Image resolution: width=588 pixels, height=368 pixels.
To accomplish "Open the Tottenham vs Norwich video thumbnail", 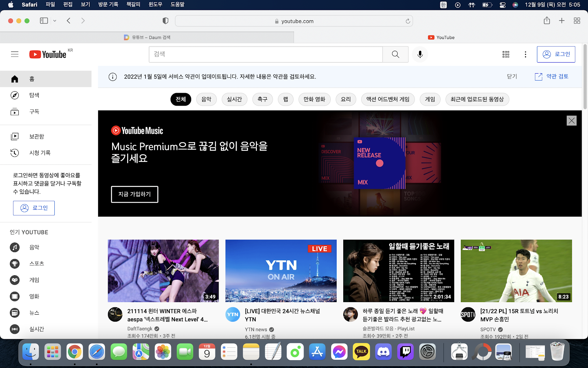I will [516, 271].
